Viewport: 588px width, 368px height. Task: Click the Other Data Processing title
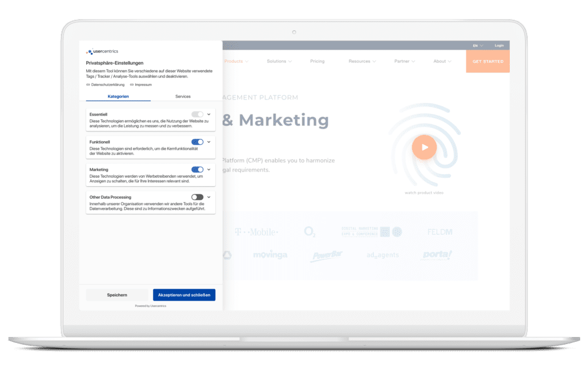coord(110,197)
